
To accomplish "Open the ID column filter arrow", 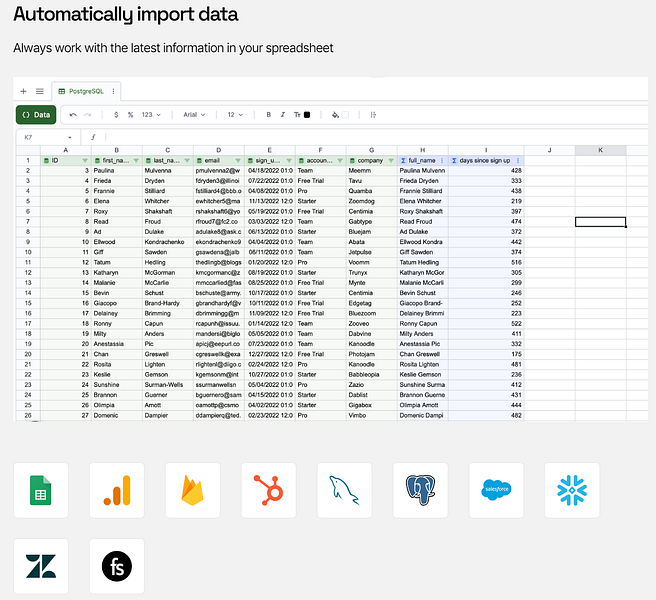I will pyautogui.click(x=85, y=161).
